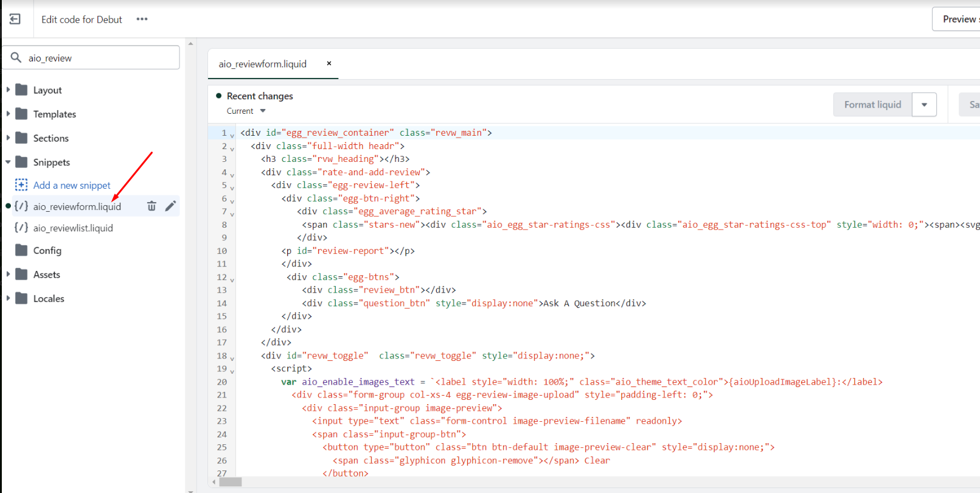The height and width of the screenshot is (493, 980).
Task: Click the aio_review search field
Action: [x=91, y=58]
